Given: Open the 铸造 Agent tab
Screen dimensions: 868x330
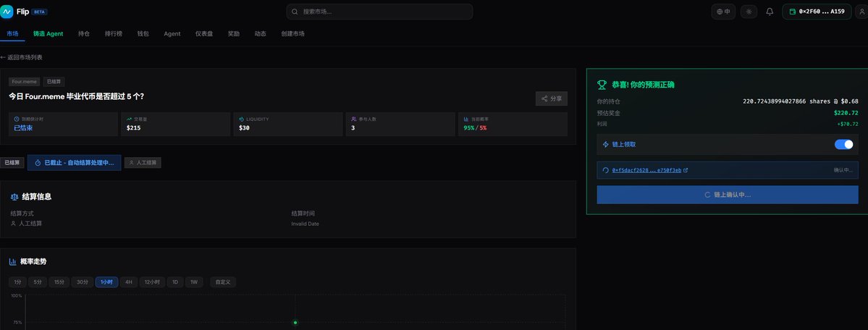Looking at the screenshot, I should pos(49,34).
